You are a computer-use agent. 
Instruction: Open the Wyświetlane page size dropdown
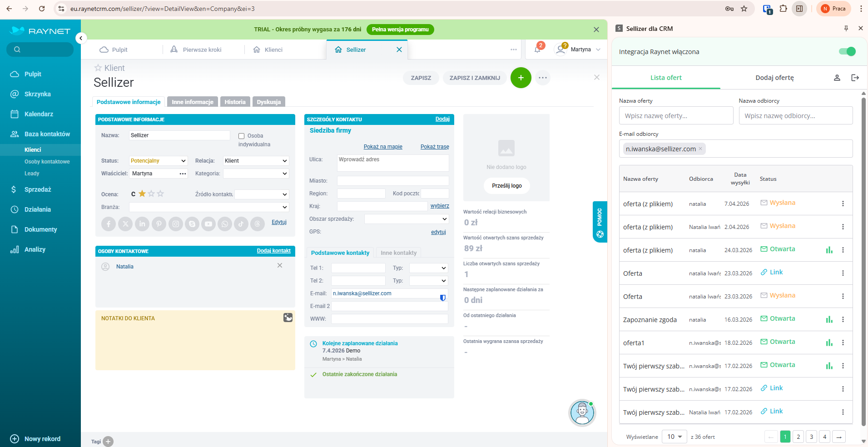coord(674,437)
